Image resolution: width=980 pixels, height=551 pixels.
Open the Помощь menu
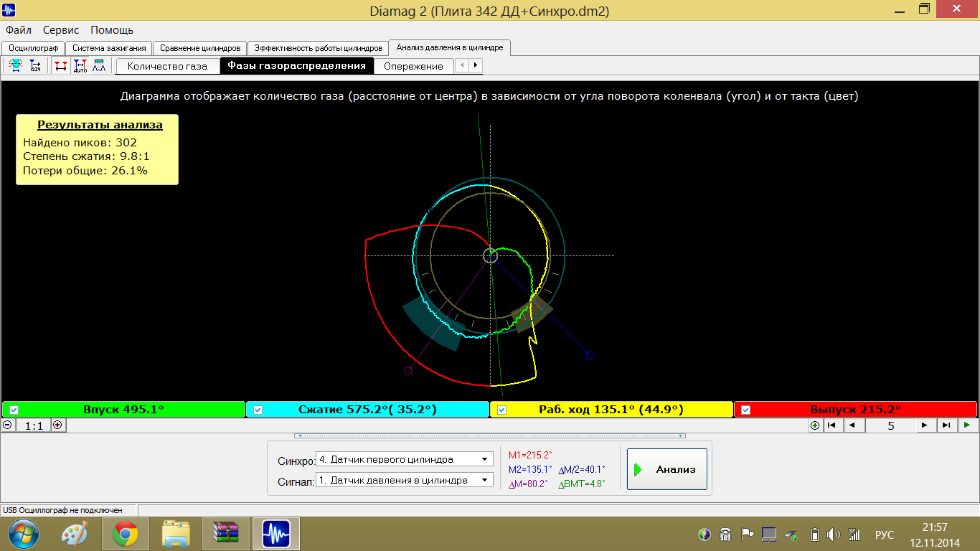coord(112,30)
